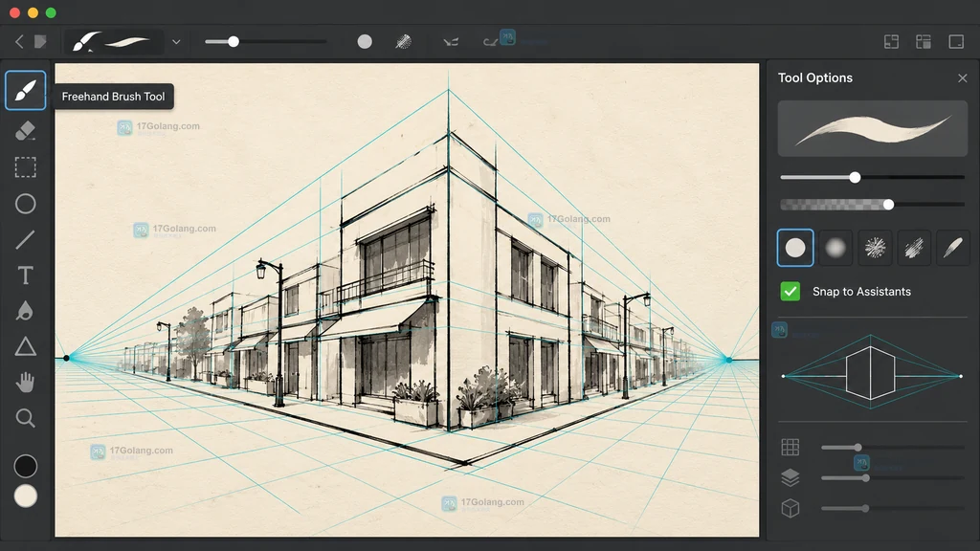Image resolution: width=980 pixels, height=551 pixels.
Task: Click the cream background color swatch
Action: point(26,496)
